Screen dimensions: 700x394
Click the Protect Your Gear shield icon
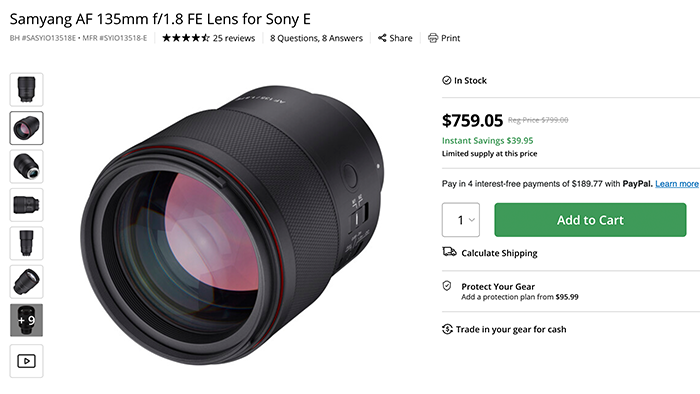point(447,286)
